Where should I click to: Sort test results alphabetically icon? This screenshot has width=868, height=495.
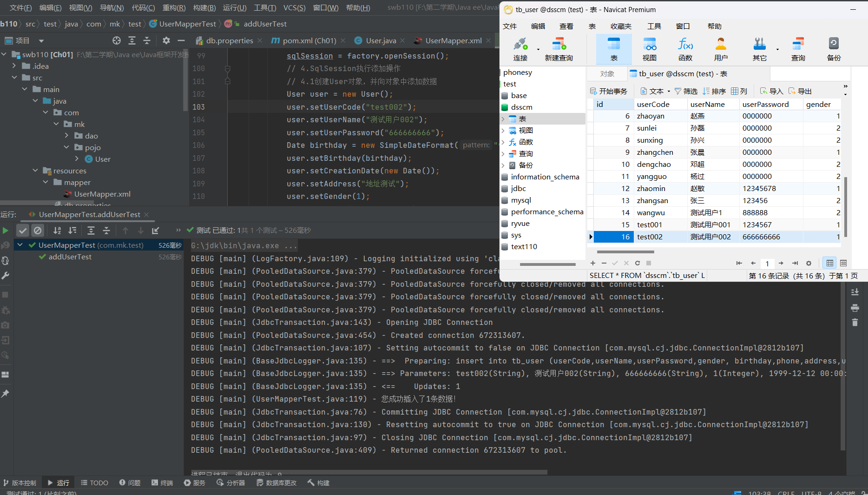[x=57, y=230]
